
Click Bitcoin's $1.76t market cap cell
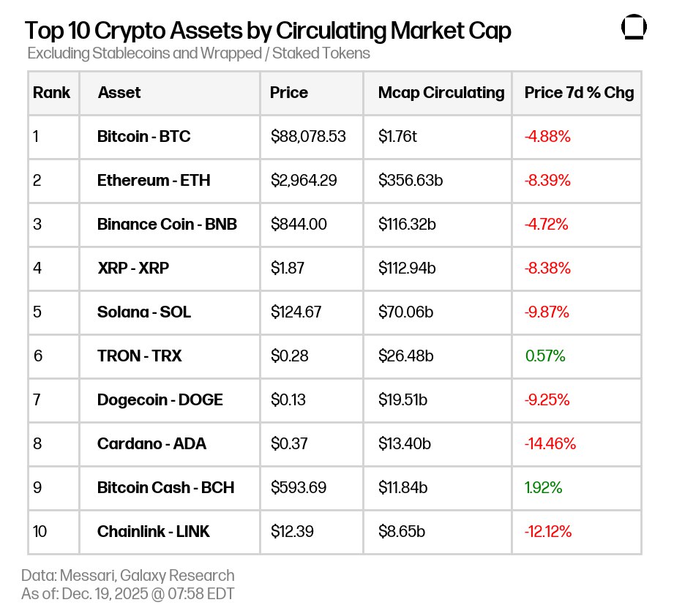click(x=399, y=136)
